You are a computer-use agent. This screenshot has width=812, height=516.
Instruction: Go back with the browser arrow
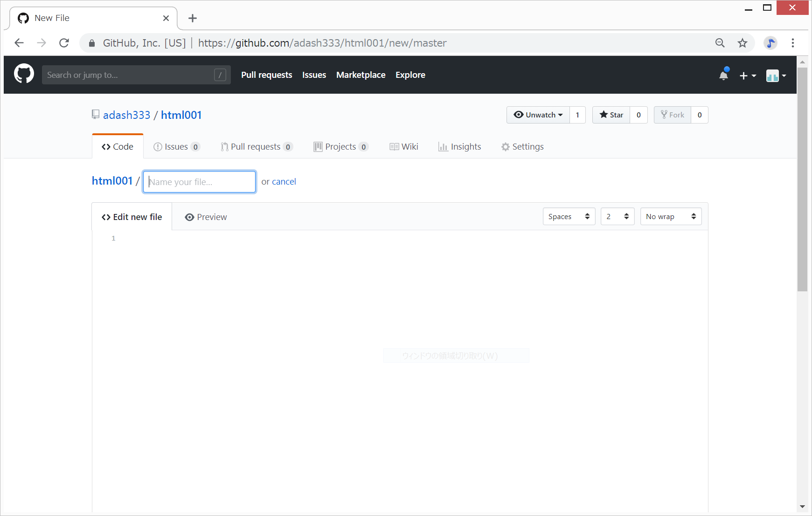pyautogui.click(x=19, y=43)
